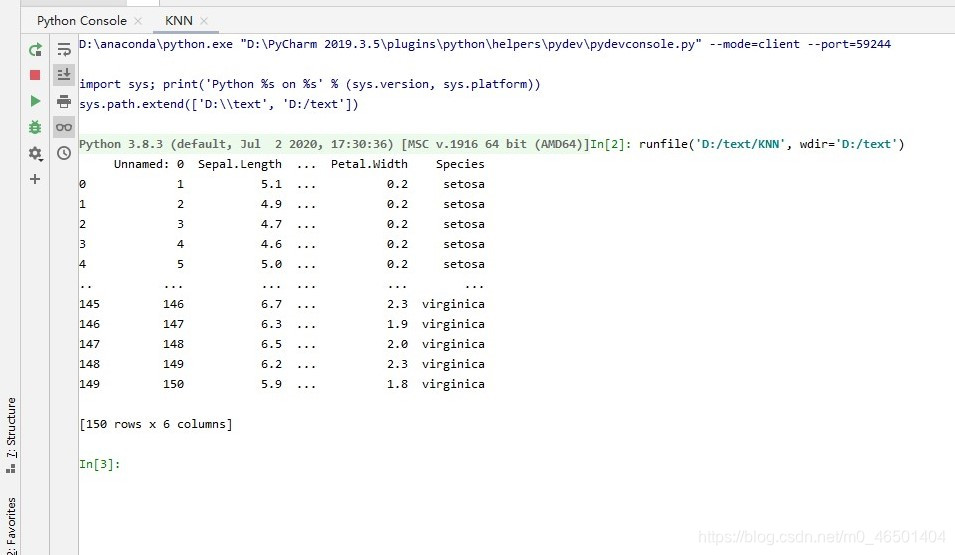Execute current statement with green play icon
Image resolution: width=955 pixels, height=555 pixels.
click(x=35, y=101)
